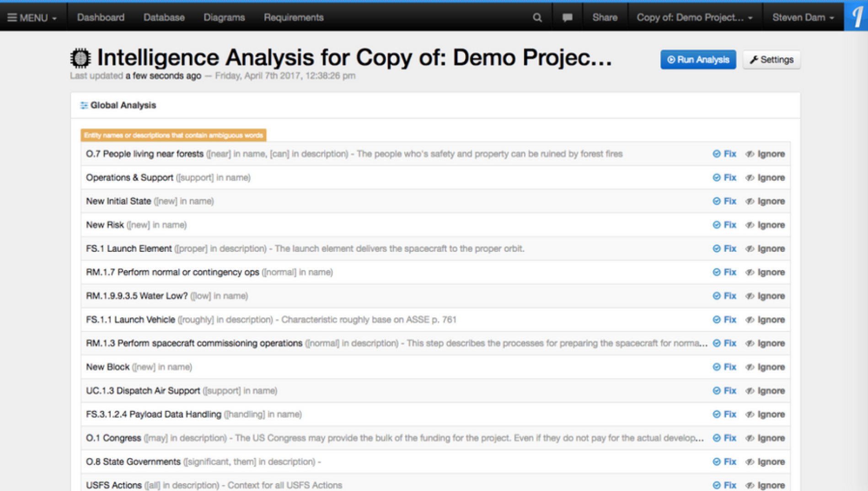Click Fix for New Block
The height and width of the screenshot is (491, 868).
pyautogui.click(x=724, y=367)
